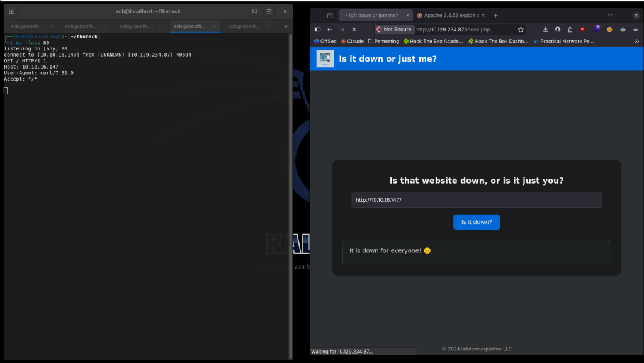Bookmark this page with the star icon

521,30
